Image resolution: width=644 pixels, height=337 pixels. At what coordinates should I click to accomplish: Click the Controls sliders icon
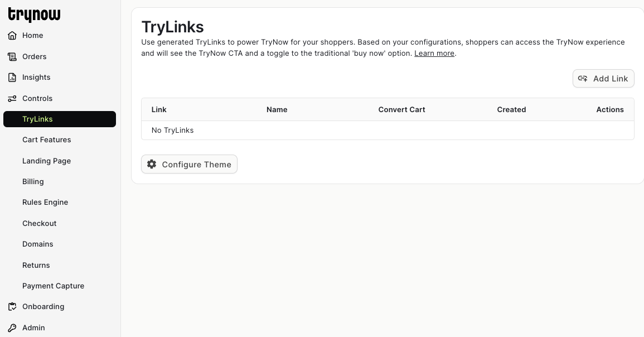click(12, 98)
